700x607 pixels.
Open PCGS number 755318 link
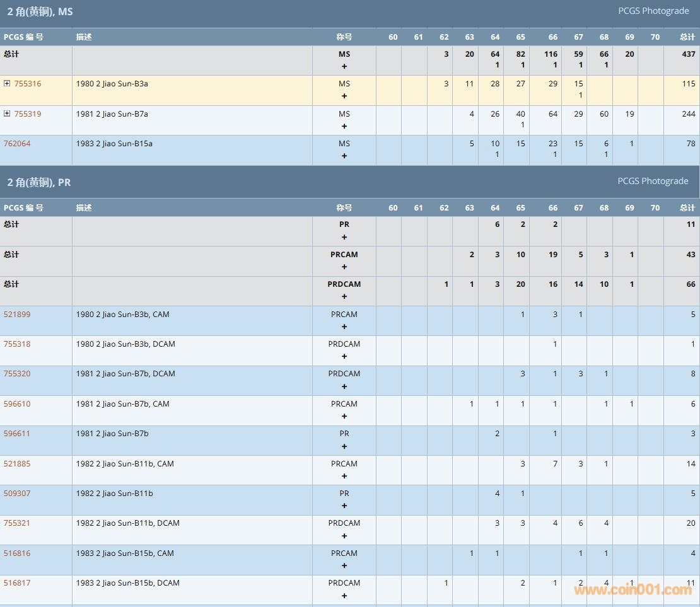tap(17, 344)
